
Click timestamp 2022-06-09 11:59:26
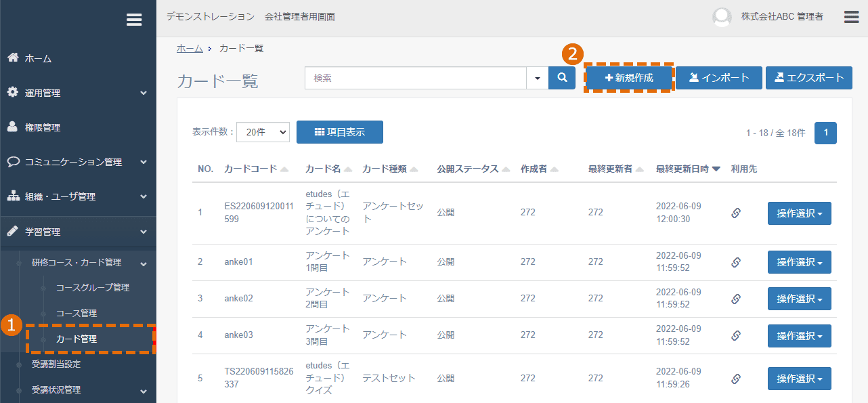678,378
